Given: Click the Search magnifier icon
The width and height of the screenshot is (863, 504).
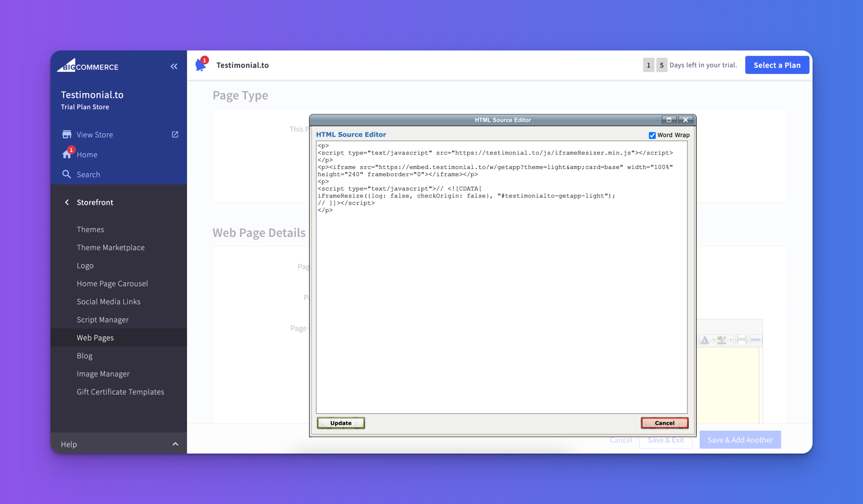Looking at the screenshot, I should click(67, 174).
